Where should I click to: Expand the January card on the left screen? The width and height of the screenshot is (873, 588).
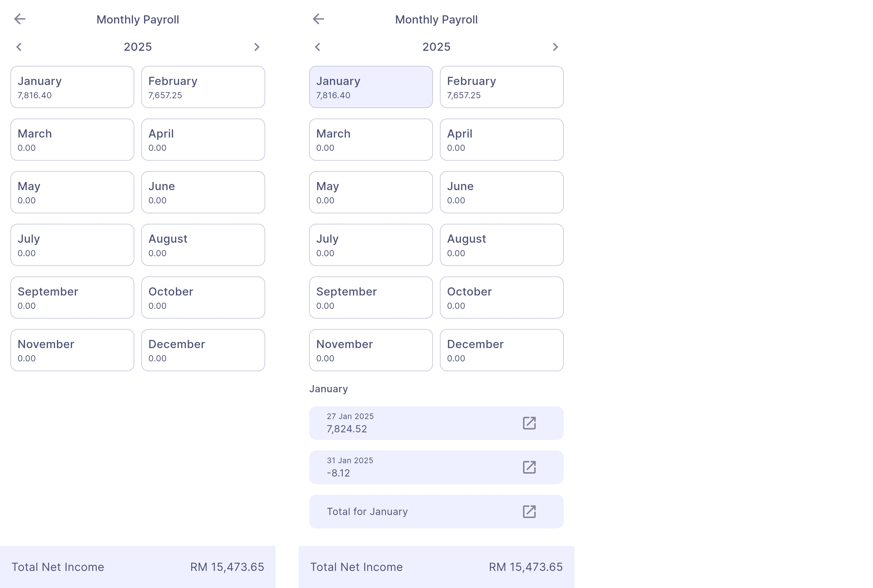(72, 87)
